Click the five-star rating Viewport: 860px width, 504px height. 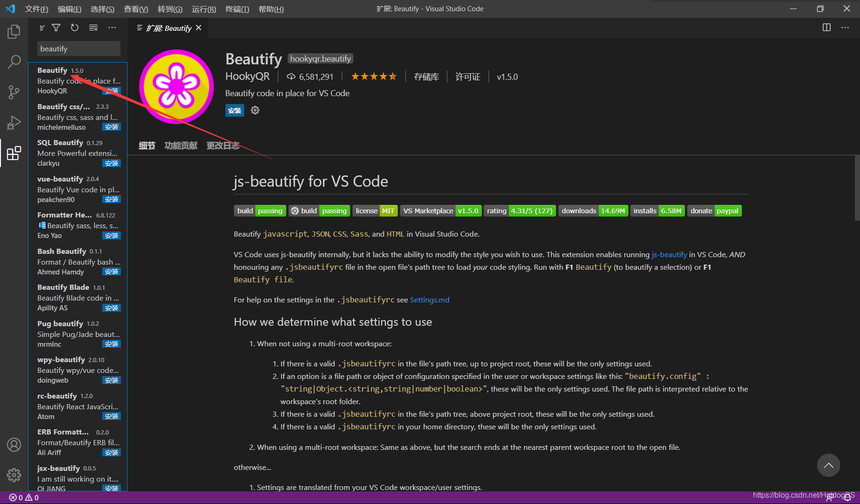point(374,77)
